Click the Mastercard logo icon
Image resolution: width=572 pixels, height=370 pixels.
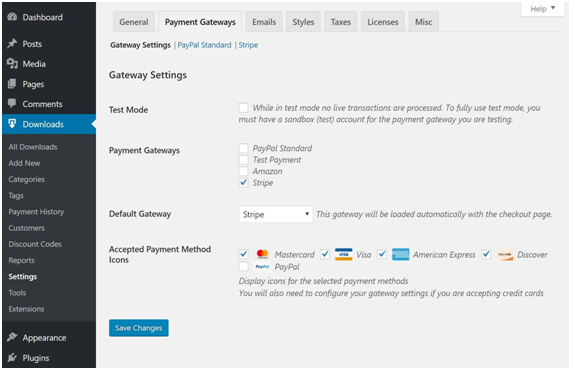pyautogui.click(x=262, y=254)
